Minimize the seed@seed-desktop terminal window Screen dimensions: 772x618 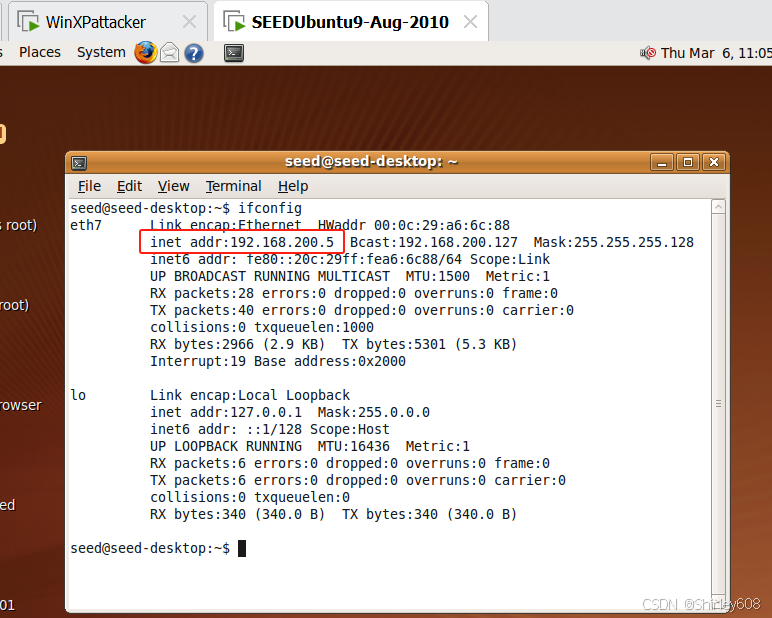(x=662, y=162)
